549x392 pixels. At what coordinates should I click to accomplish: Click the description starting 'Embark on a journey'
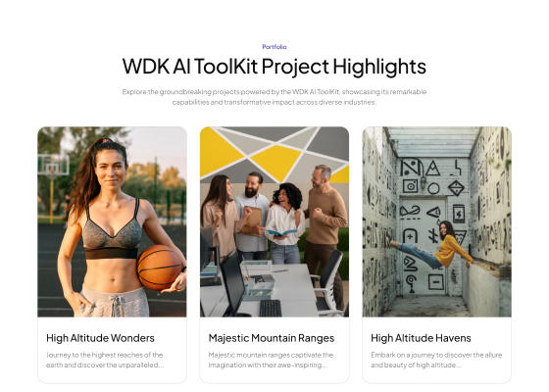click(436, 360)
